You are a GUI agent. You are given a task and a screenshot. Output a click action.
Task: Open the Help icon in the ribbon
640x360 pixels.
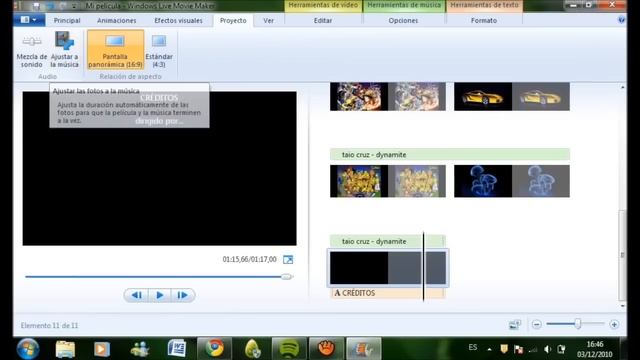pos(621,20)
